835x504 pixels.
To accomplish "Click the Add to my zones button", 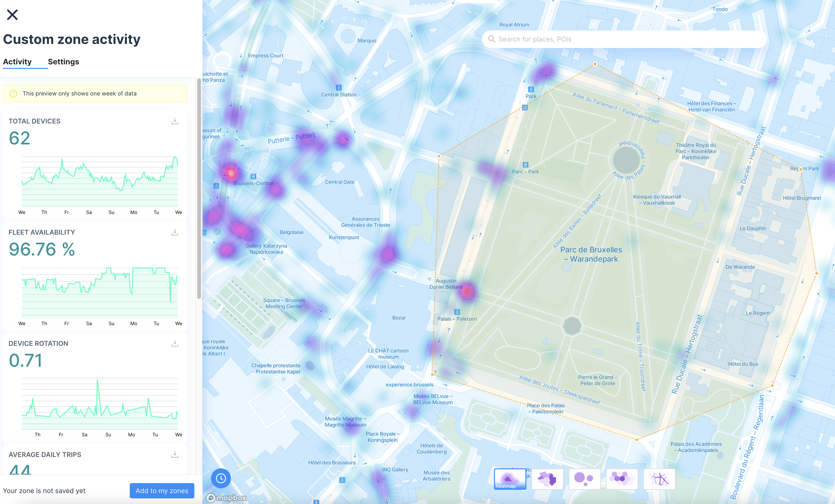I will [161, 490].
